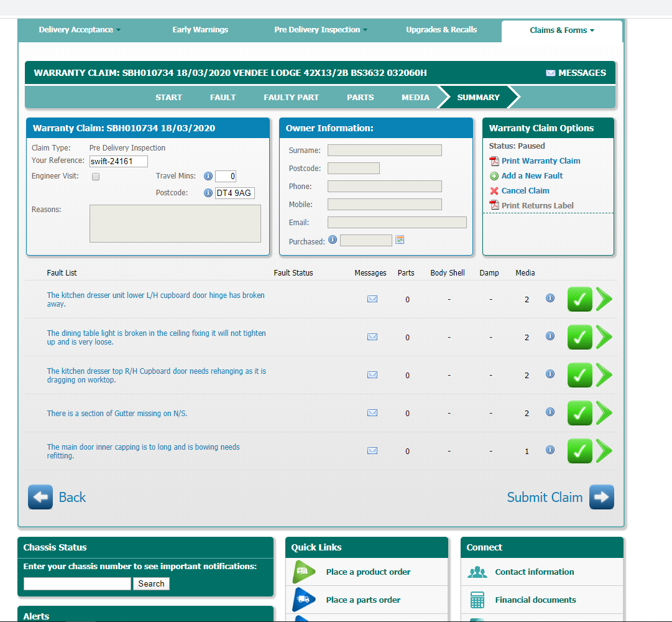The width and height of the screenshot is (672, 622).
Task: Open the Early Warnings tab
Action: point(200,30)
